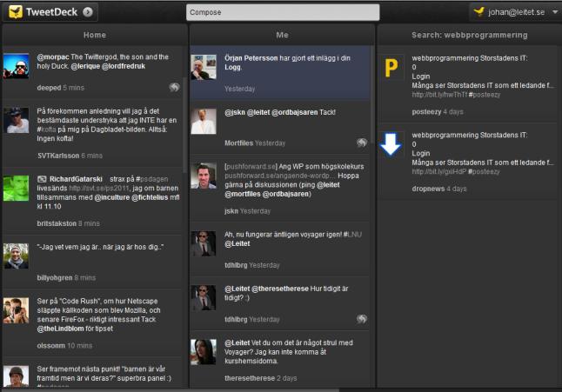Select the Search: webbprogrammering column header
Screen dimensions: 562x392
[470, 35]
